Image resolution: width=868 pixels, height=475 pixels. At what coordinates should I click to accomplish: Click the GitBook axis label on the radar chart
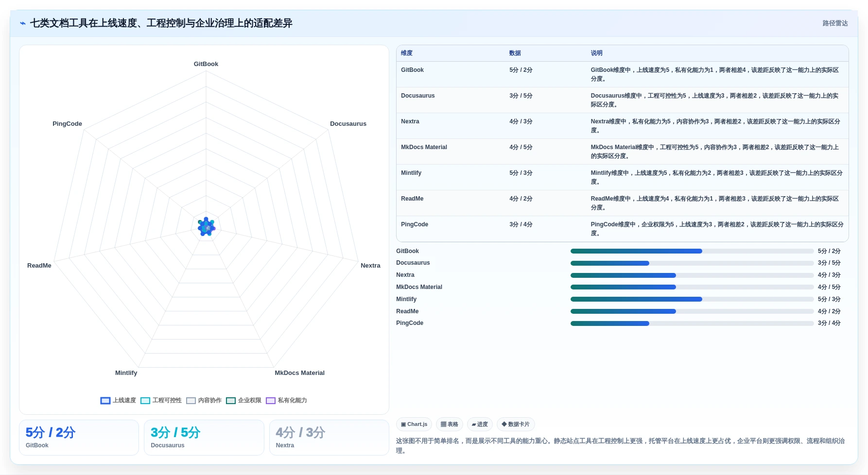206,64
